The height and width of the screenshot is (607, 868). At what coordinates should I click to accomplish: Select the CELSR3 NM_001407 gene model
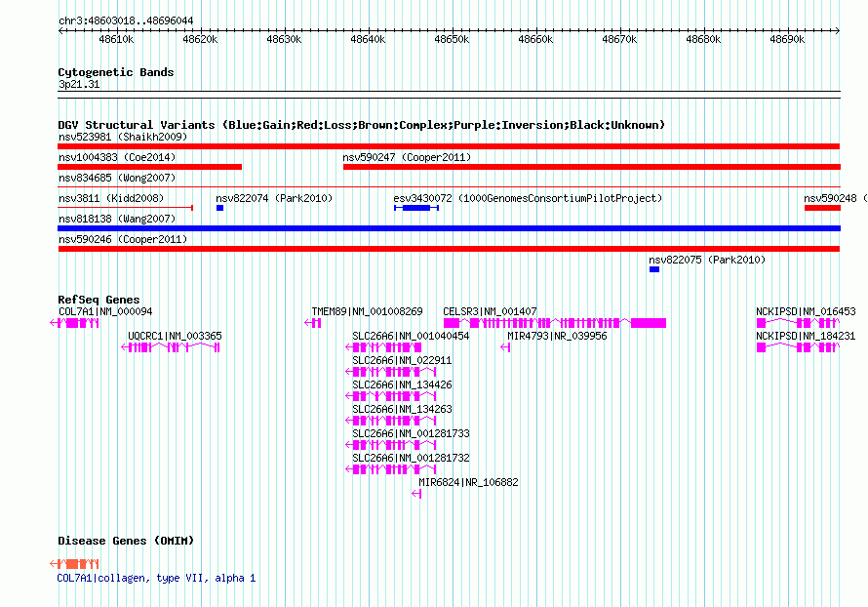tap(555, 323)
